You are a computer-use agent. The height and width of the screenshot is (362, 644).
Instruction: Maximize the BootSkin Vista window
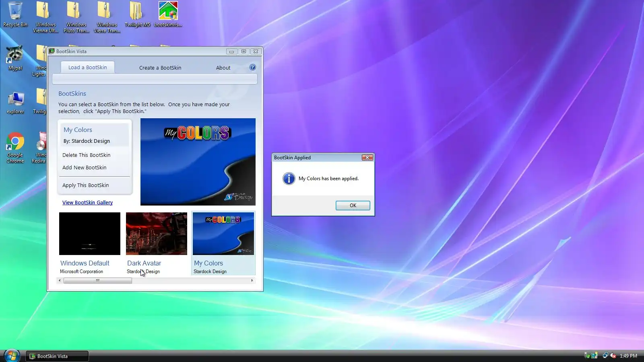point(244,51)
